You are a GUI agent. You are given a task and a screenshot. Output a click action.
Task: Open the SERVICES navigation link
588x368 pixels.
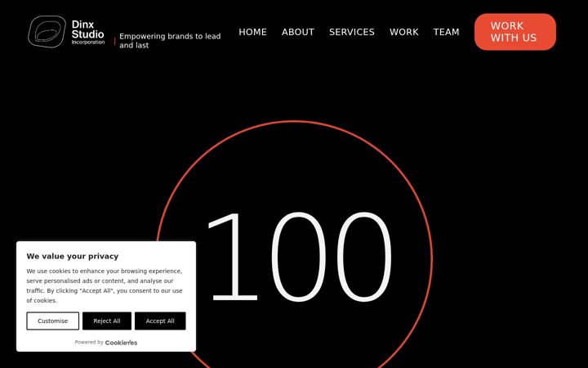[x=352, y=32]
